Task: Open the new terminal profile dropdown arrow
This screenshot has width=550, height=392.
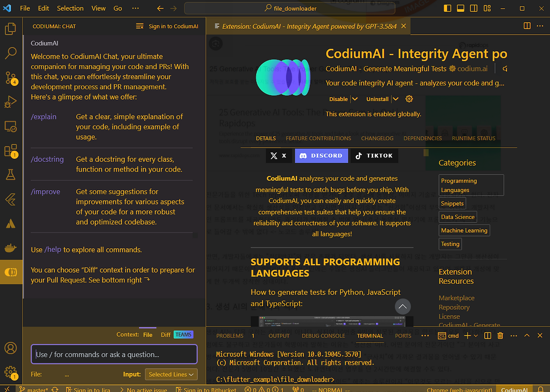Action: [476, 336]
